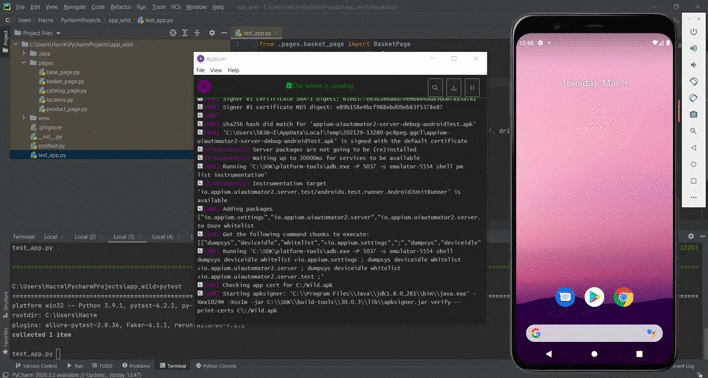Screen dimensions: 708x378
Task: Select the test_app.py editor tab
Action: [256, 33]
